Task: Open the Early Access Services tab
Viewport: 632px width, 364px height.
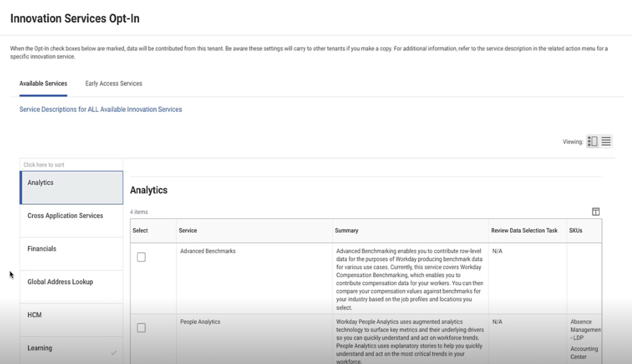Action: point(114,83)
